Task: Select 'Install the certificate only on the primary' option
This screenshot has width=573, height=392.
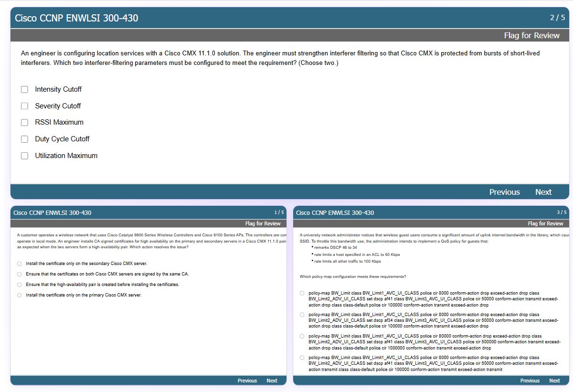Action: 20,295
